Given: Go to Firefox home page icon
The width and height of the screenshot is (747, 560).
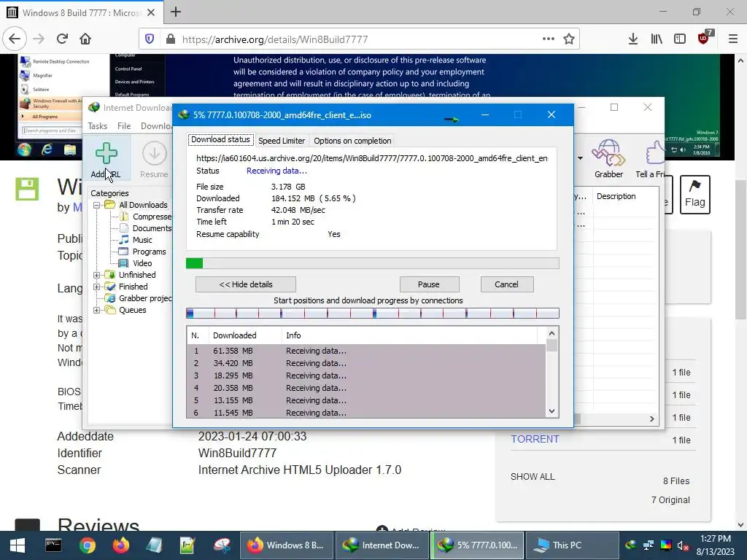Looking at the screenshot, I should pos(85,39).
